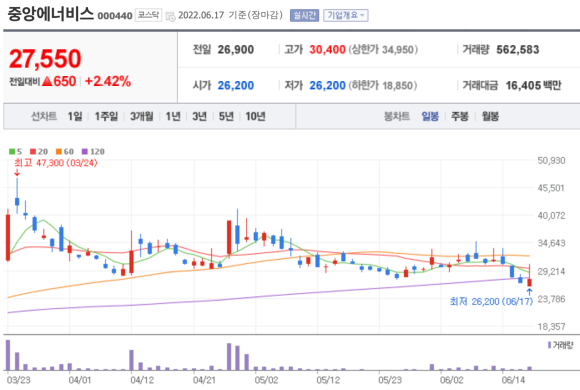The width and height of the screenshot is (580, 390).
Task: Select the 3개월 line chart tab
Action: point(142,117)
